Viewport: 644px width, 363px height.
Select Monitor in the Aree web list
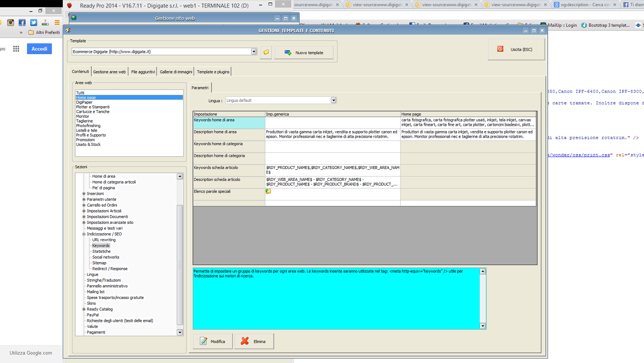(x=129, y=116)
